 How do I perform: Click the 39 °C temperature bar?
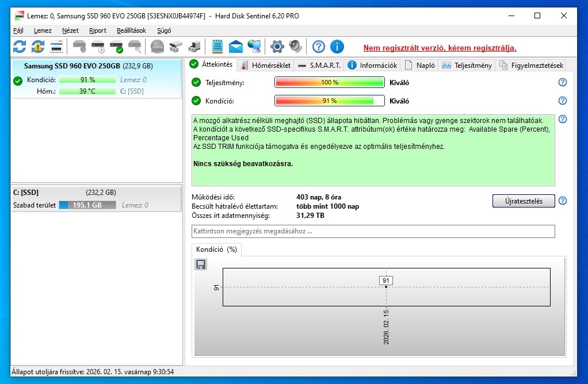[87, 91]
